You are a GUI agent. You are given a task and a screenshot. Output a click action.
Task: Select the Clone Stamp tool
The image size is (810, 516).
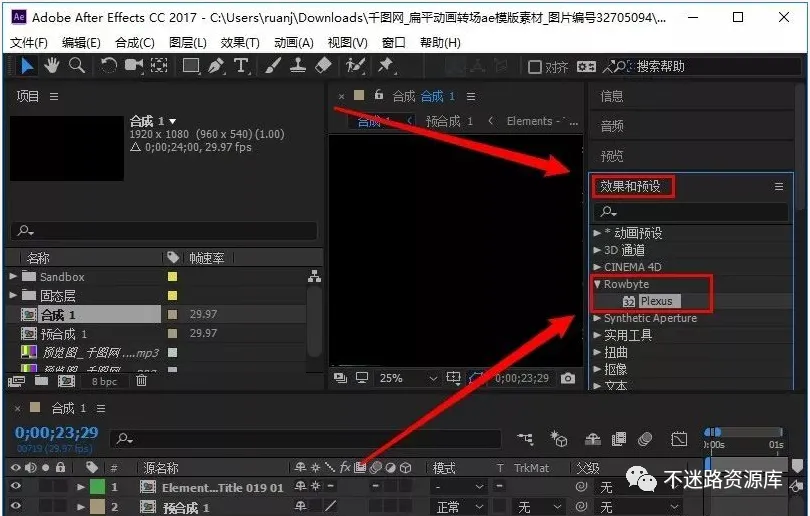point(298,66)
